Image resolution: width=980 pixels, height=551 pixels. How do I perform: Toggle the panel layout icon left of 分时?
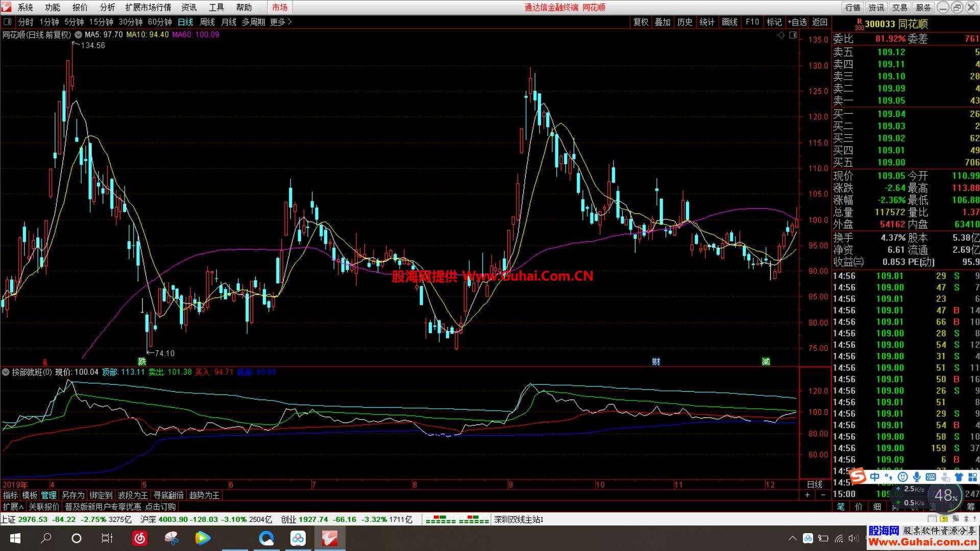8,22
